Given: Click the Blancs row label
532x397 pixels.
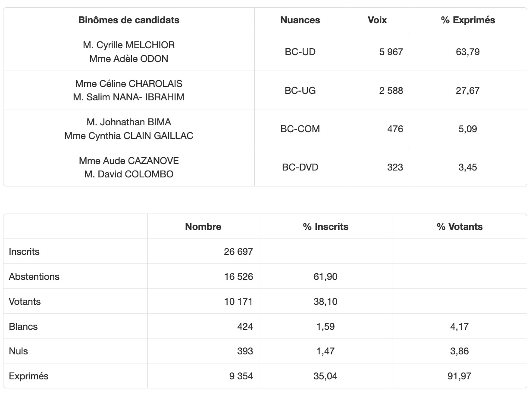Looking at the screenshot, I should (23, 326).
